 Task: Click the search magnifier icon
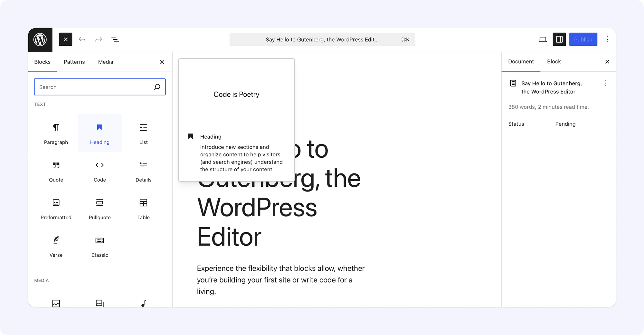pyautogui.click(x=157, y=87)
